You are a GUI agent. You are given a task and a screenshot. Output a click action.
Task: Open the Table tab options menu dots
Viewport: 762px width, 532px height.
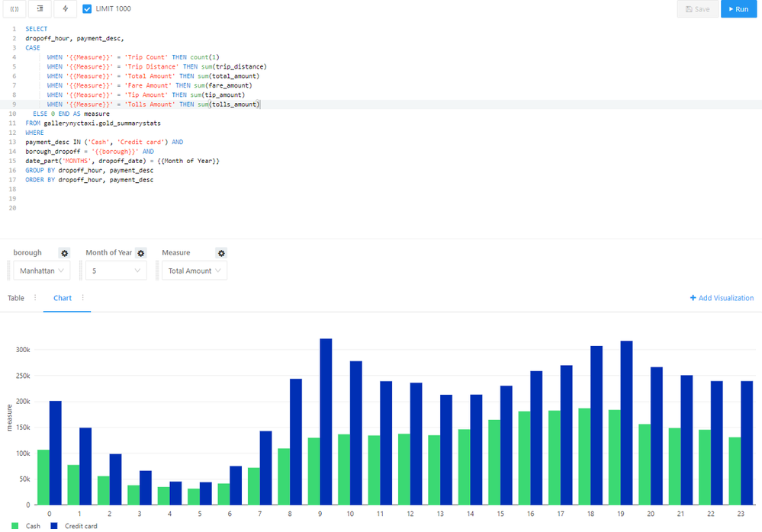[x=35, y=297]
